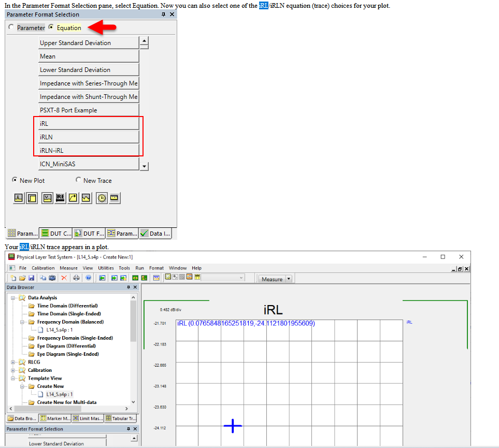Select Eye Diagram (Differential) folder
The width and height of the screenshot is (499, 448).
66,346
